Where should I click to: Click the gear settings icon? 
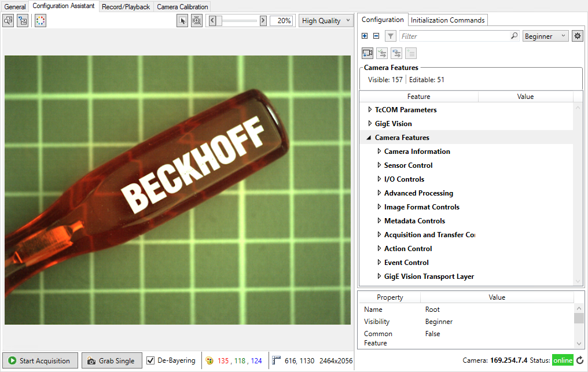pyautogui.click(x=578, y=36)
